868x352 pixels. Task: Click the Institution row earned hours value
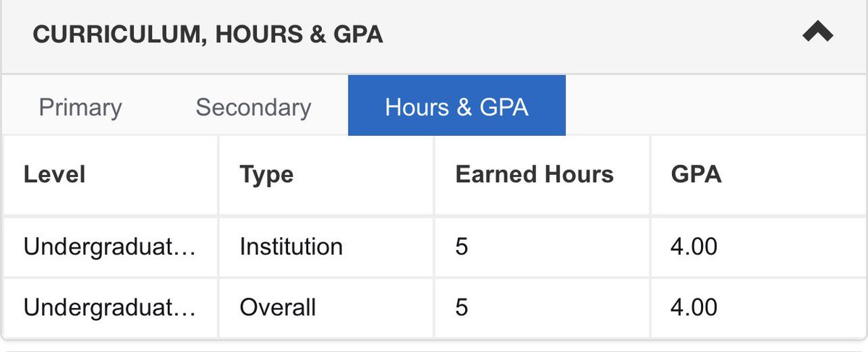coord(461,247)
